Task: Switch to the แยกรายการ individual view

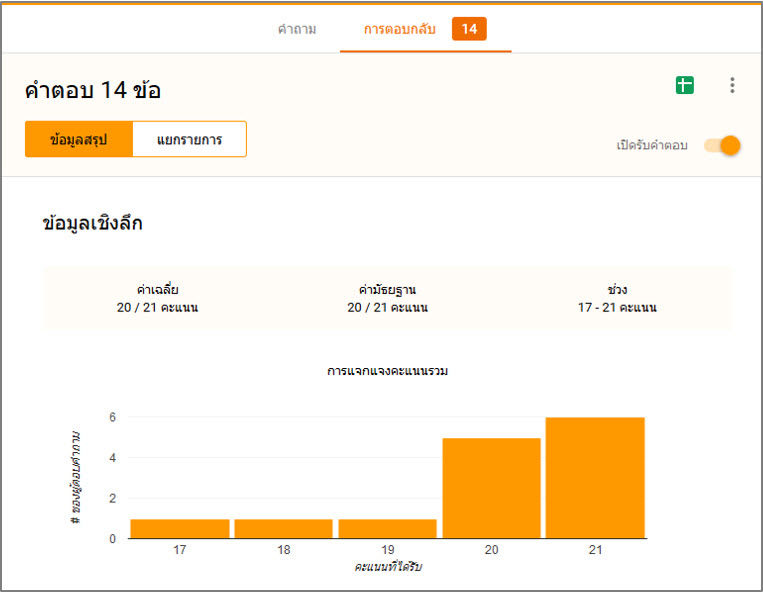Action: coord(189,140)
